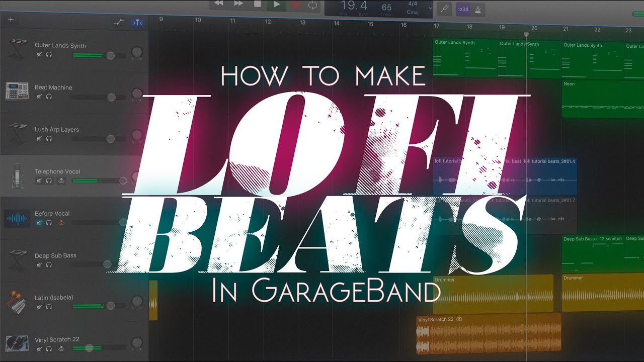Solo the Latin (Isabela) track
Image resolution: width=644 pixels, height=362 pixels.
tap(49, 306)
